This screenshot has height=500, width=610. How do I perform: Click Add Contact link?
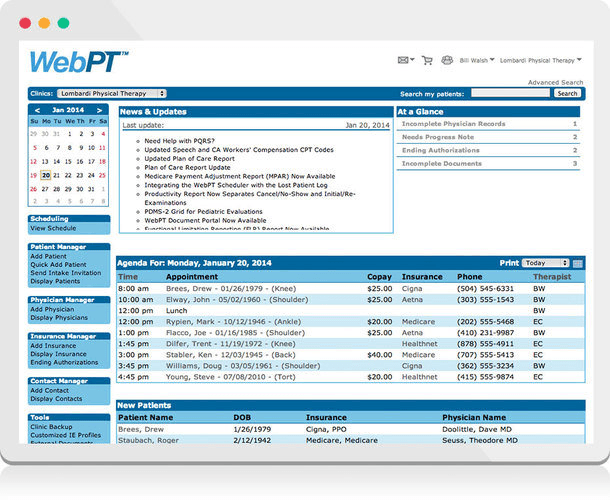49,391
